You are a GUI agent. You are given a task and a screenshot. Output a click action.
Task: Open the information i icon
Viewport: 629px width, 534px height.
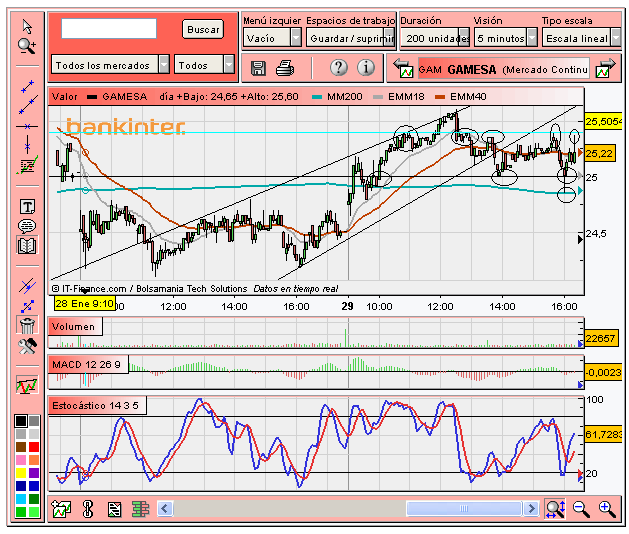click(x=365, y=67)
